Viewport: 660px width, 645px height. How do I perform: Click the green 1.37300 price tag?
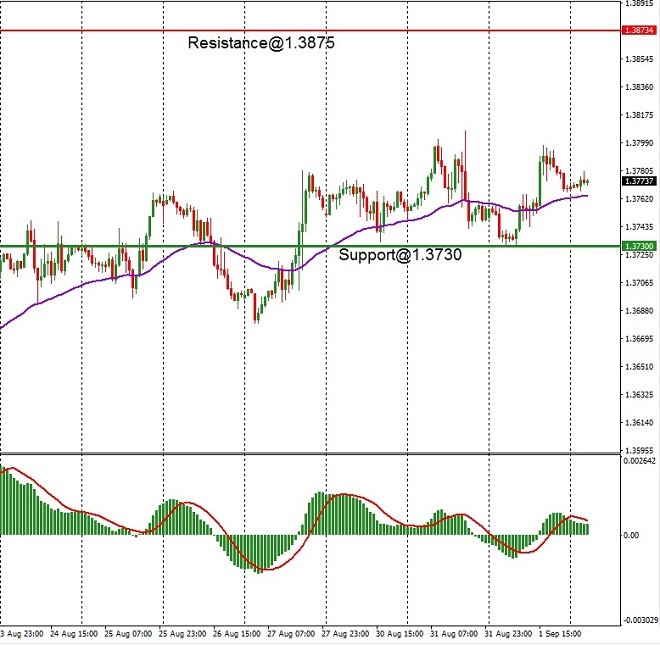click(639, 246)
